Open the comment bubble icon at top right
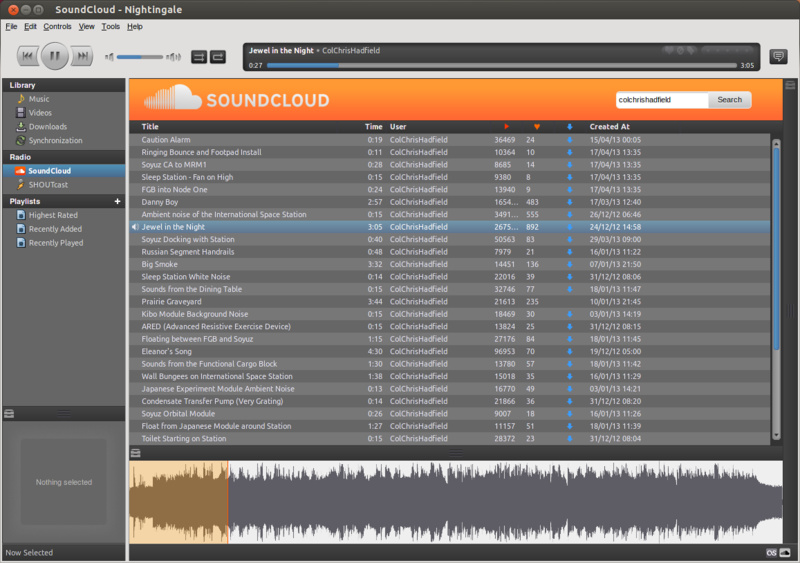The width and height of the screenshot is (800, 563). click(778, 56)
